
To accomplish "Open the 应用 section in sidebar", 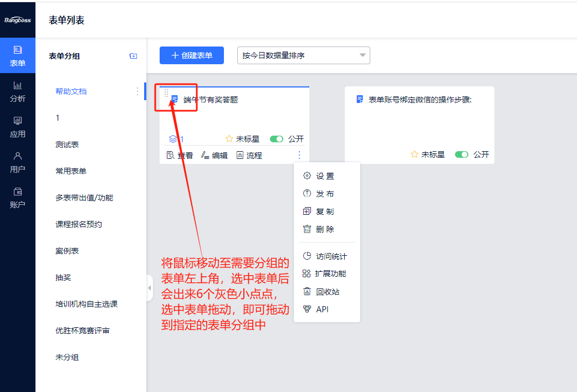I will [x=18, y=127].
